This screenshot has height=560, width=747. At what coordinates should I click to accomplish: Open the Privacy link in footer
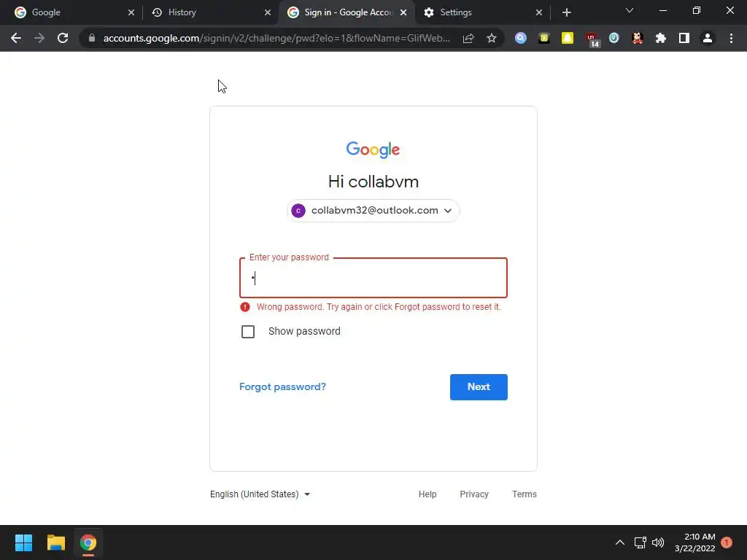474,494
